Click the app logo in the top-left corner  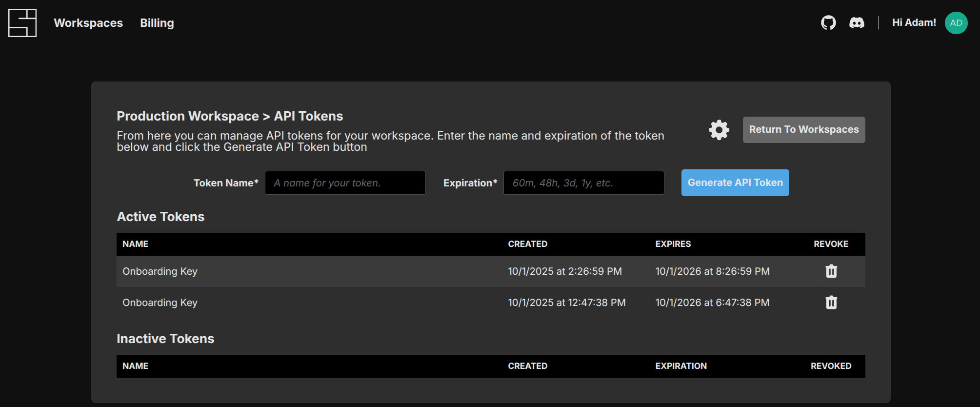click(x=22, y=23)
